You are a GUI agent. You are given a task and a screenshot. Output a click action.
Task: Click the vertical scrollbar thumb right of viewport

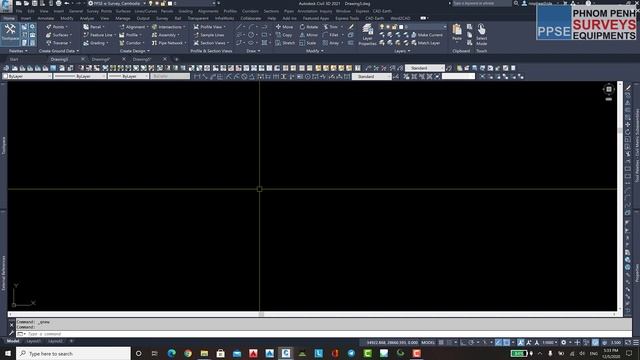coord(620,131)
